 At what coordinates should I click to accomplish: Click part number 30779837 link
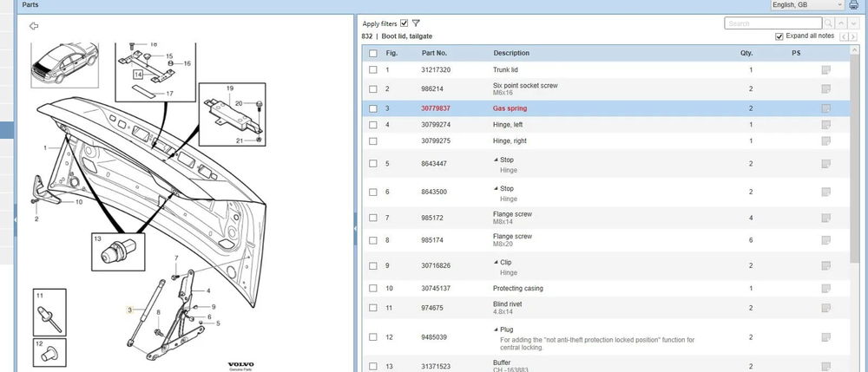click(x=436, y=108)
